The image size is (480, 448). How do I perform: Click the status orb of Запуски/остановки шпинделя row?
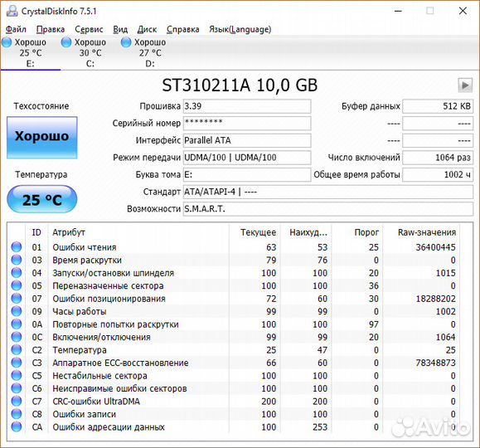pos(17,273)
